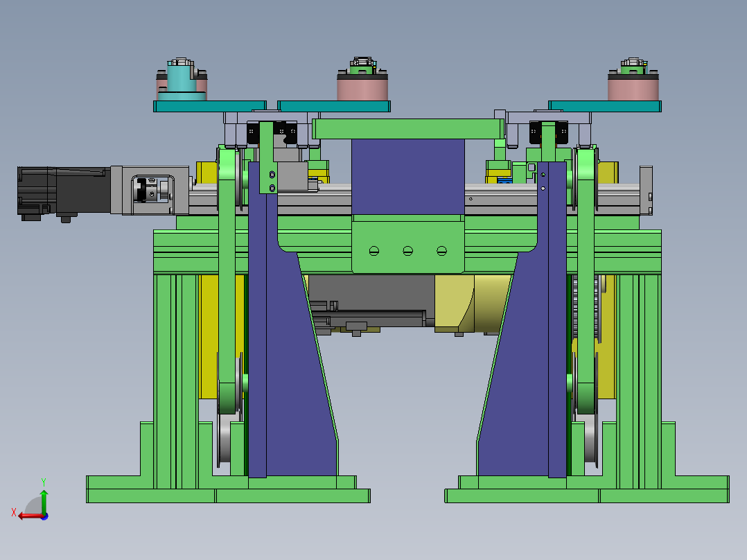Select the middle screw on the green bracket
The width and height of the screenshot is (747, 560).
[407, 251]
